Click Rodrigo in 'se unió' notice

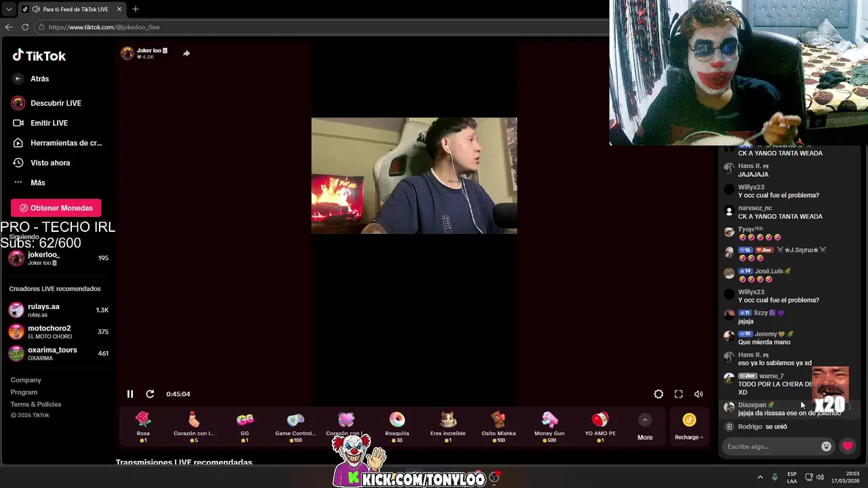(750, 427)
